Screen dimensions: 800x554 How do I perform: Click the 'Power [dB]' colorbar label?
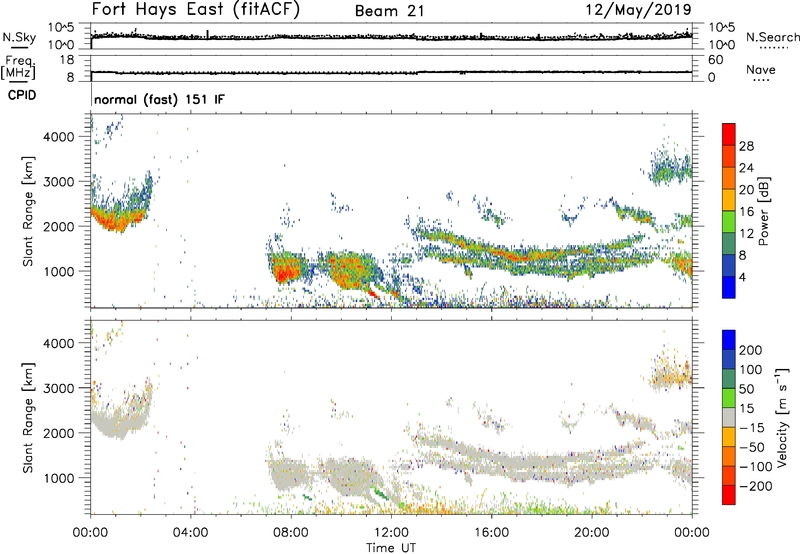pos(763,211)
